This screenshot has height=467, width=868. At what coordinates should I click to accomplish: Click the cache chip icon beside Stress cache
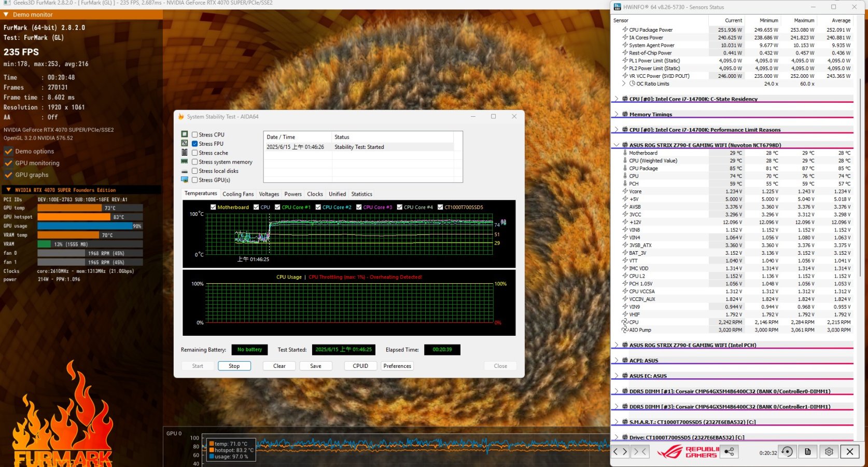184,153
